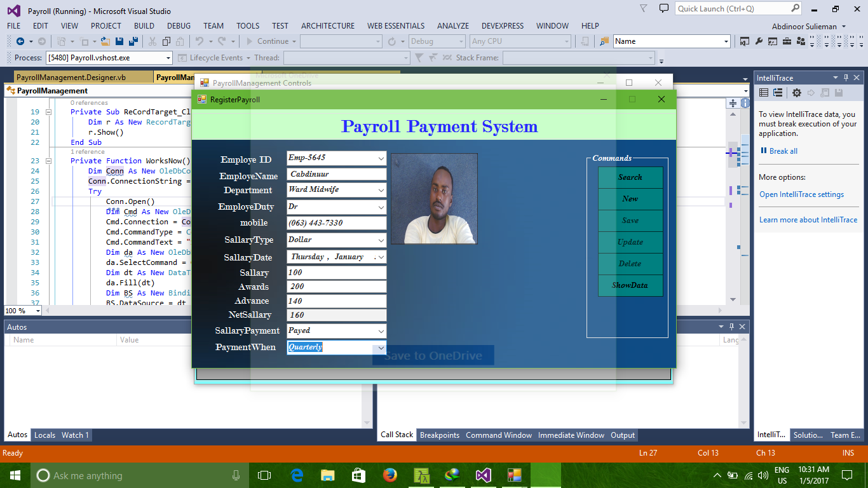Click IntelliTrace events list view icon
Image resolution: width=868 pixels, height=488 pixels.
(764, 93)
